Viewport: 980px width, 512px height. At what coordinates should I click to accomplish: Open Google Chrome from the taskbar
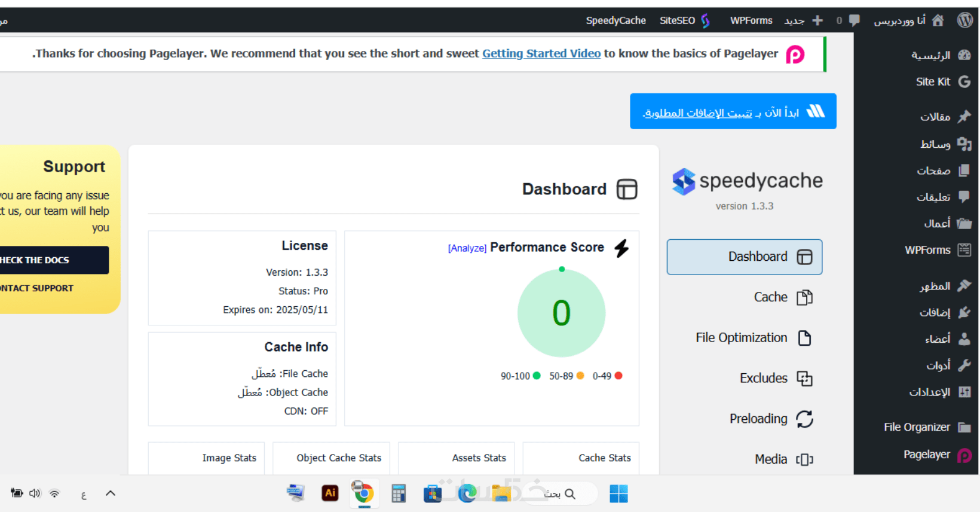pos(363,493)
